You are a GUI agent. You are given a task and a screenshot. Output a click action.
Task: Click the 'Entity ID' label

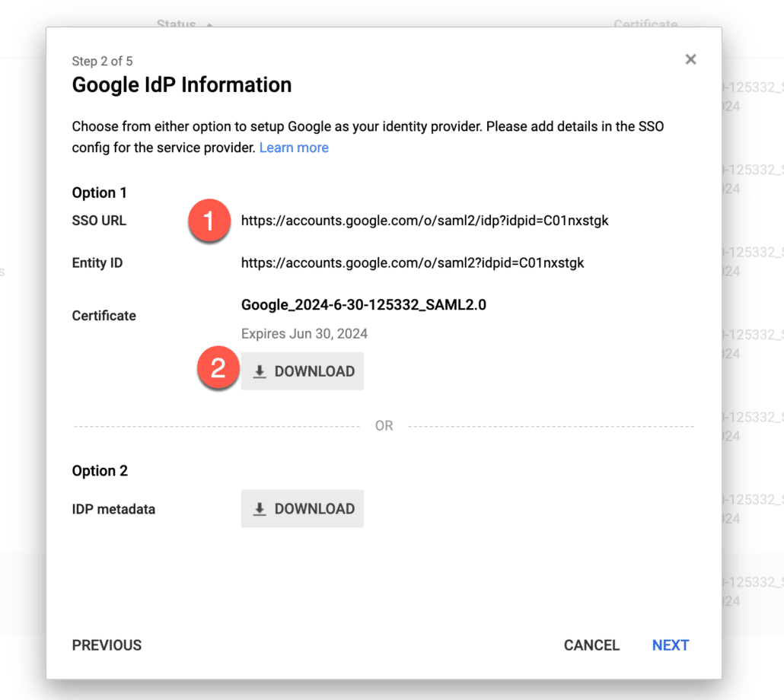97,262
